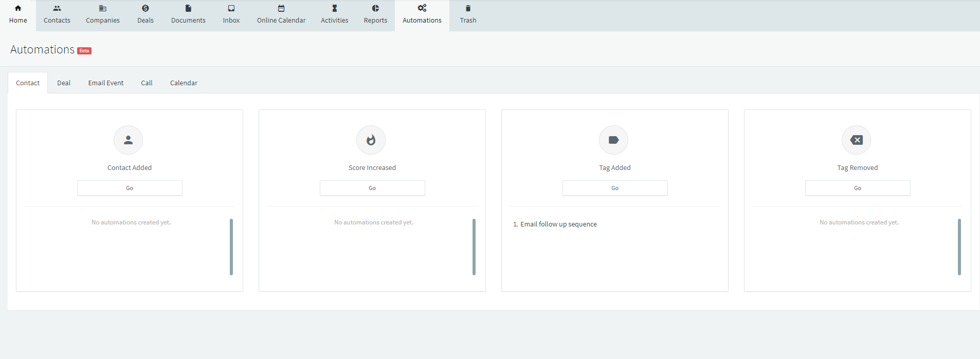
Task: Click 'No automations created yet.' under Tag Removed
Action: click(x=859, y=222)
